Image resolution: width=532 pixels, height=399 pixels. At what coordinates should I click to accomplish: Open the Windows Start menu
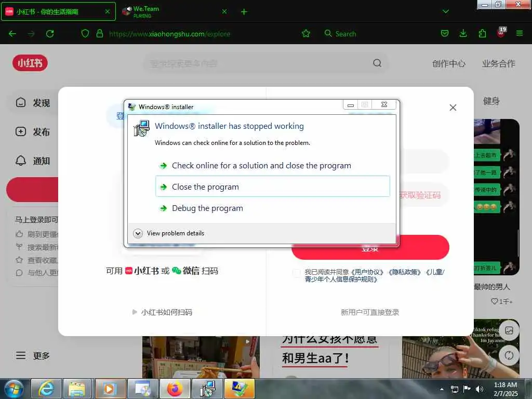click(x=14, y=389)
